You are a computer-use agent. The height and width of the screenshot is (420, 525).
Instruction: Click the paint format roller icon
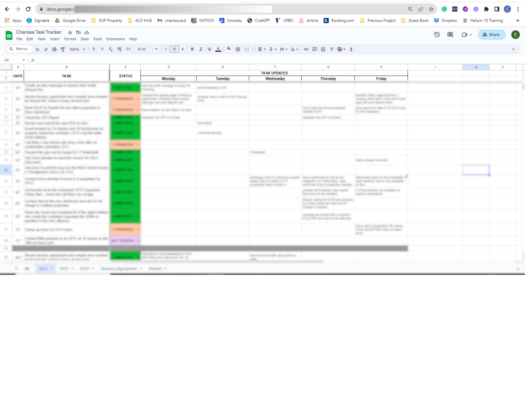pyautogui.click(x=63, y=49)
